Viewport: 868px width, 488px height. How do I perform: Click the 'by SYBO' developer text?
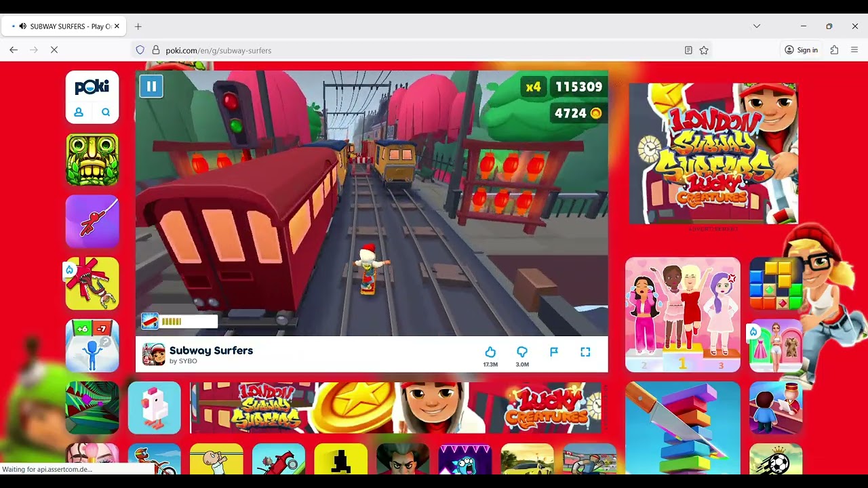point(183,361)
